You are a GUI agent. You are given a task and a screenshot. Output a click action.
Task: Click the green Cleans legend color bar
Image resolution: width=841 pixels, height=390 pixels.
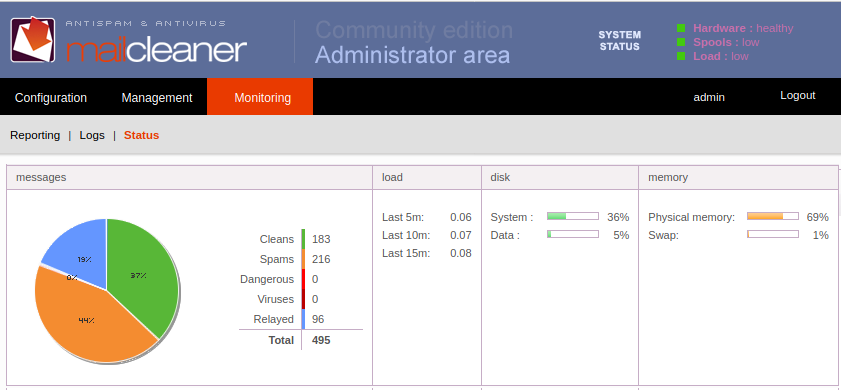tap(303, 239)
